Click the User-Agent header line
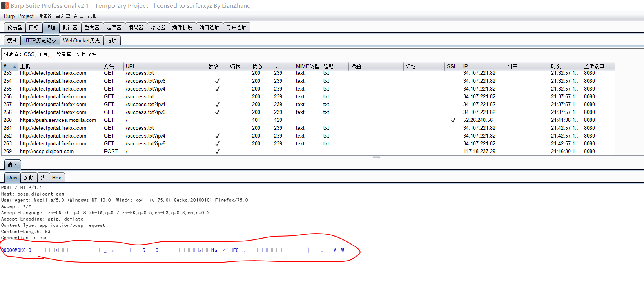 tap(124, 200)
